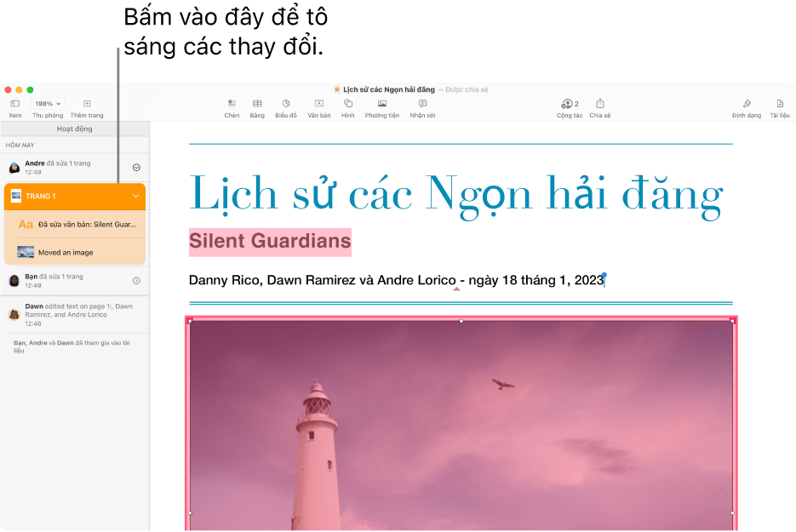Click the Chia sẻ share icon

coord(600,103)
